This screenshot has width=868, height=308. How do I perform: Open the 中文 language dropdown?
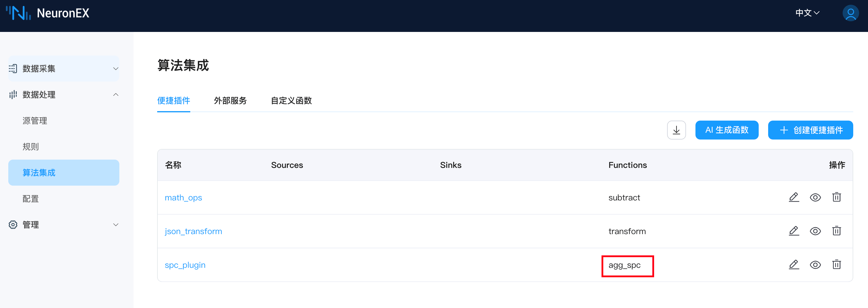807,13
